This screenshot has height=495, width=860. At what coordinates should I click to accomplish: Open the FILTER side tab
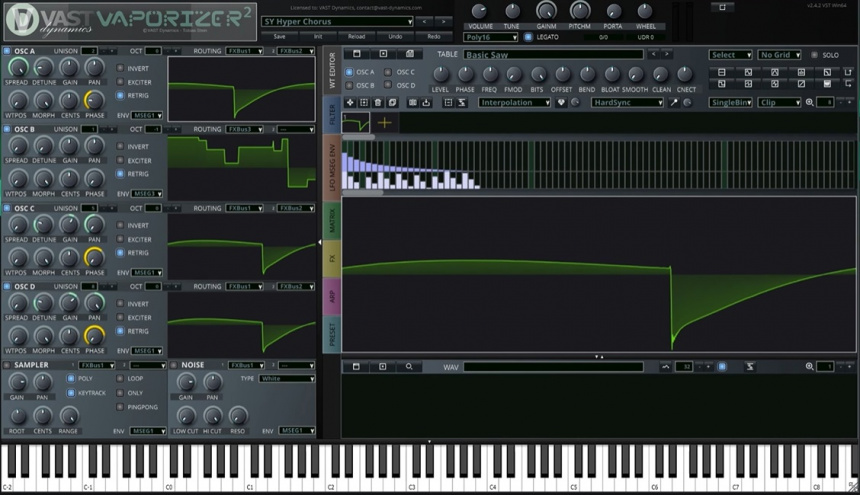tap(332, 115)
